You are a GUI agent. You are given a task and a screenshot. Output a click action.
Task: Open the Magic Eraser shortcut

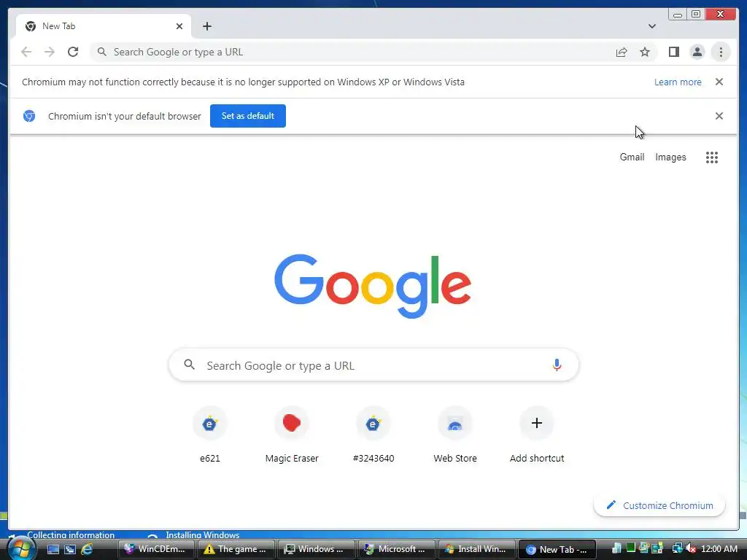point(292,435)
